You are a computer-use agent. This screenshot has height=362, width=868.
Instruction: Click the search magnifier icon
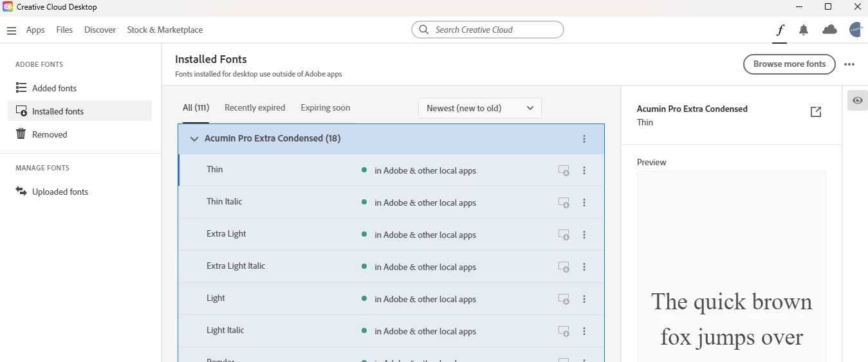423,30
